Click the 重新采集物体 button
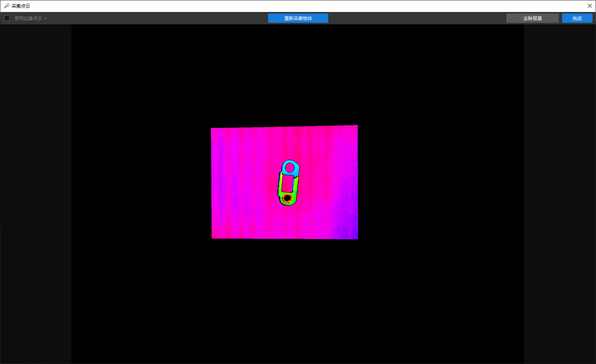The height and width of the screenshot is (364, 596). [298, 18]
